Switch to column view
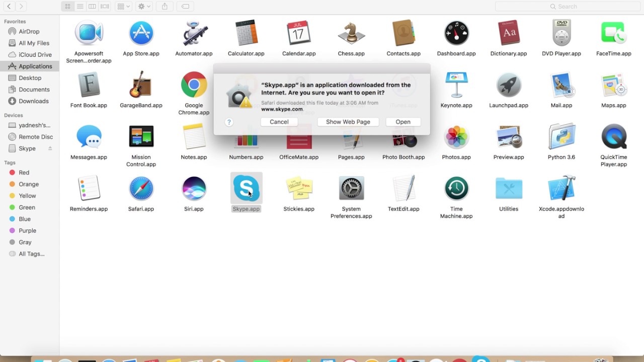This screenshot has height=362, width=644. 92,6
